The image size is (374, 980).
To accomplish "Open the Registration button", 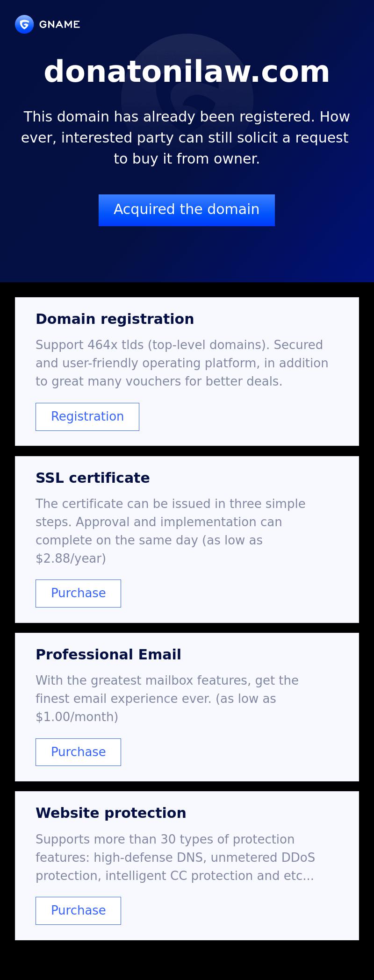I will click(x=87, y=416).
